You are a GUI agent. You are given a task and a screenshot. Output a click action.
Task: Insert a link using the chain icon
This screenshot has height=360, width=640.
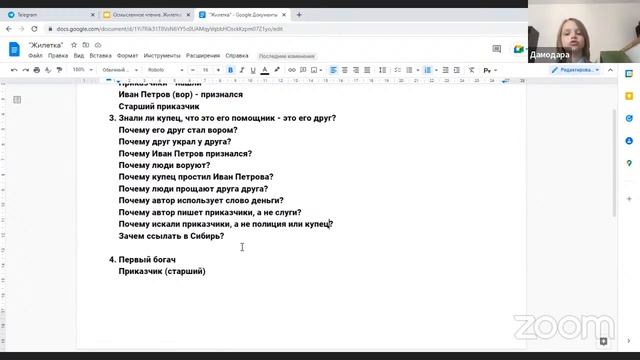[x=291, y=70]
